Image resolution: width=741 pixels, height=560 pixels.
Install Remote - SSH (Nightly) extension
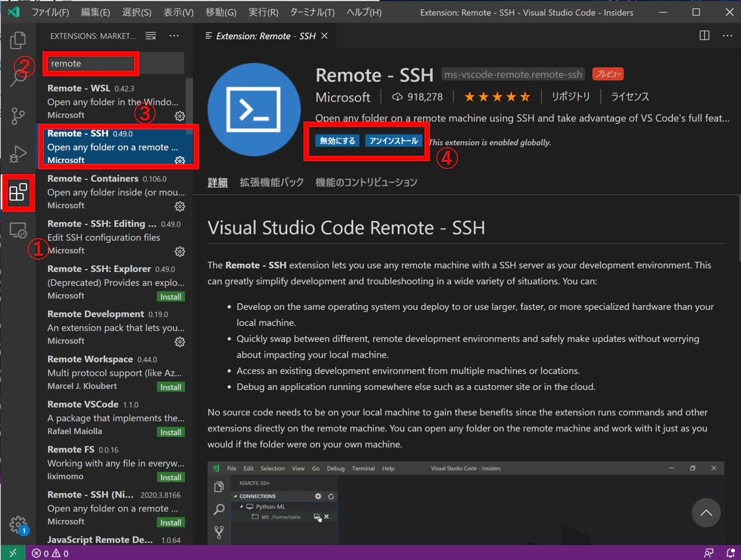pyautogui.click(x=171, y=523)
